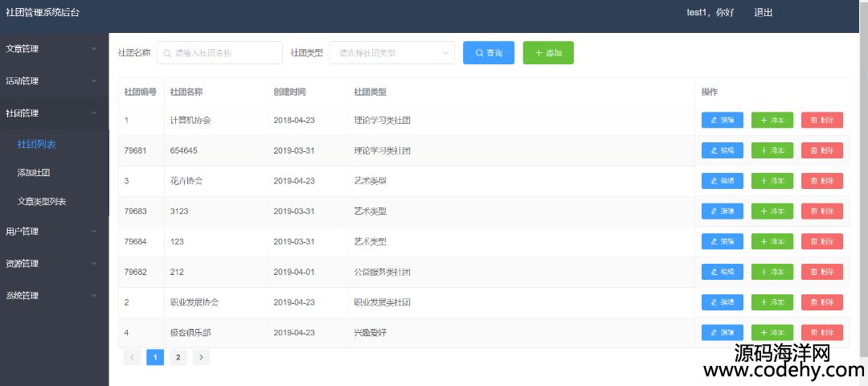Select 文章类型列表 in the sidebar
The image size is (868, 386).
42,201
